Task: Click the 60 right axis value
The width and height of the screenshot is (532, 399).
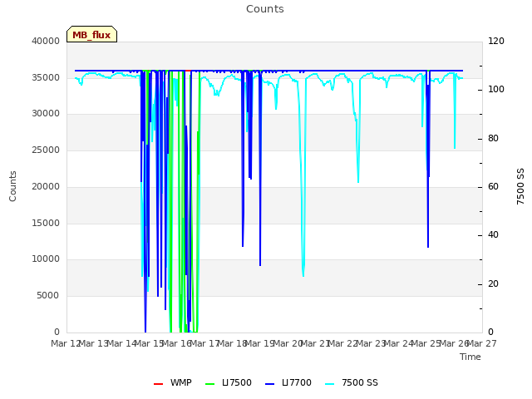Action: tap(493, 187)
